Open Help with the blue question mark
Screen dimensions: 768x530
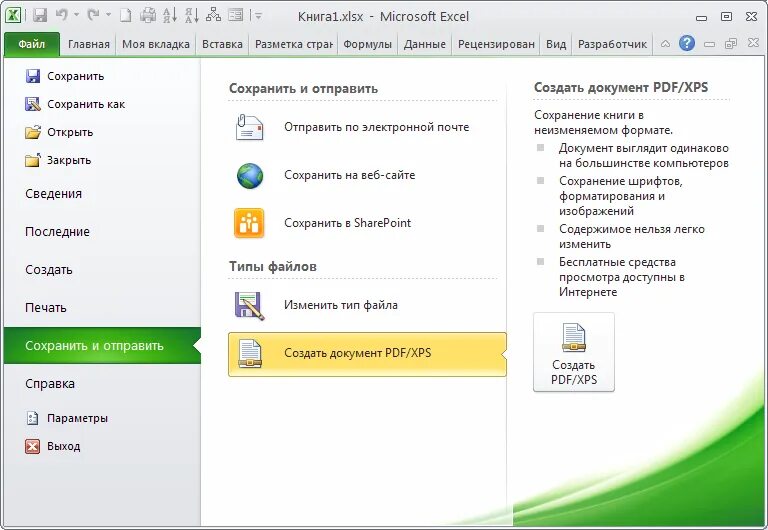coord(687,44)
